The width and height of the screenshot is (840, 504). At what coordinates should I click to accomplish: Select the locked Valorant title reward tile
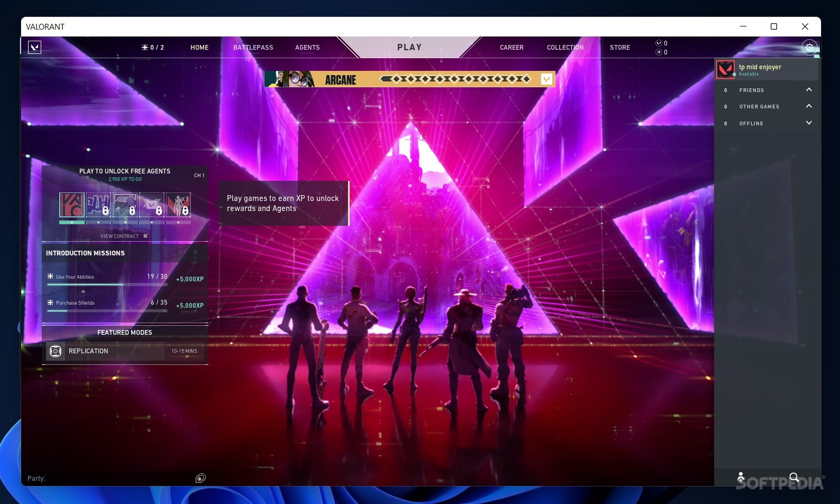point(152,205)
